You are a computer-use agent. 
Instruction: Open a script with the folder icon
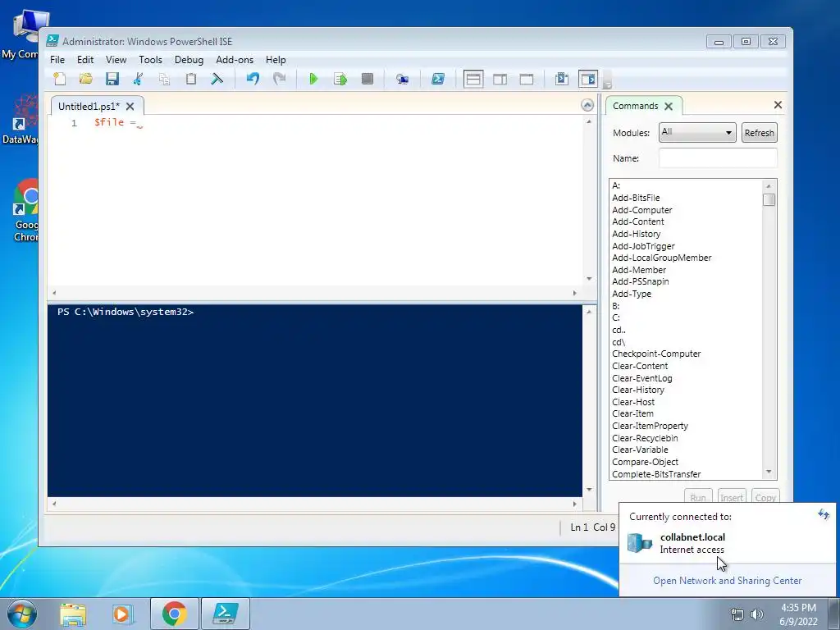[x=85, y=80]
